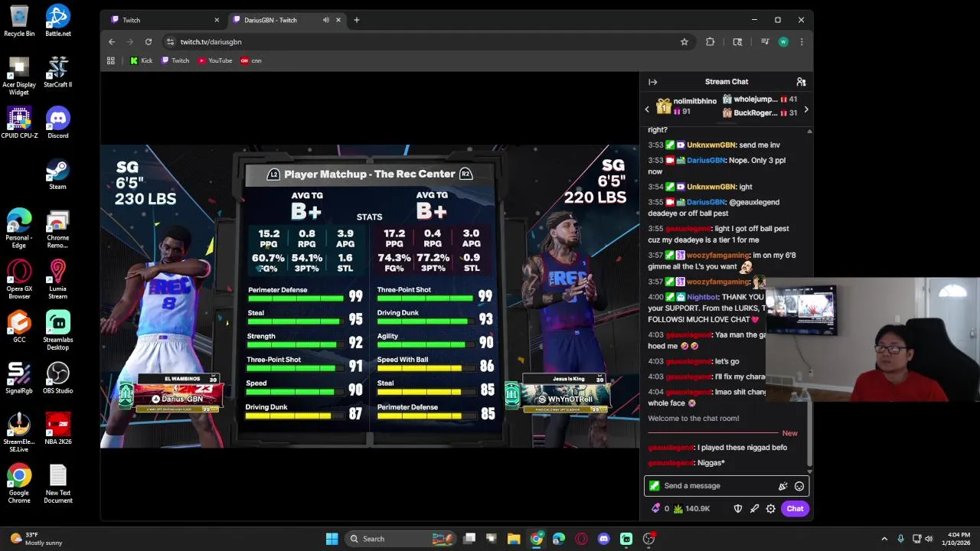Go to next gift leaderboard entry
Screen dimensions: 980x551
tap(806, 109)
